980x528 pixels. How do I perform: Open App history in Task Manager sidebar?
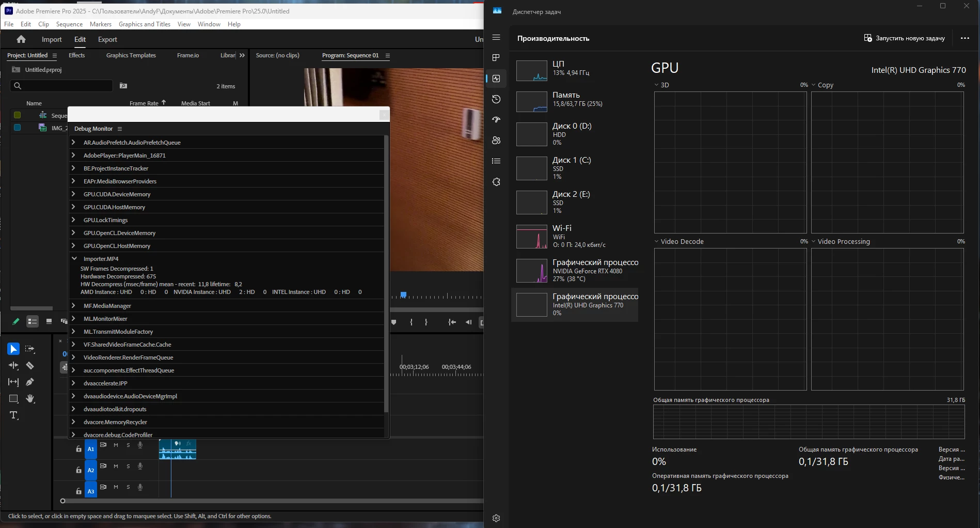pos(496,99)
